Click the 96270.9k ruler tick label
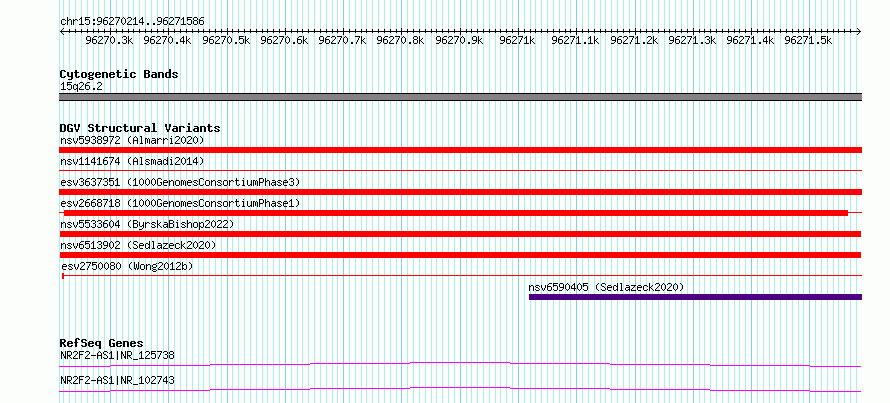 tap(459, 40)
